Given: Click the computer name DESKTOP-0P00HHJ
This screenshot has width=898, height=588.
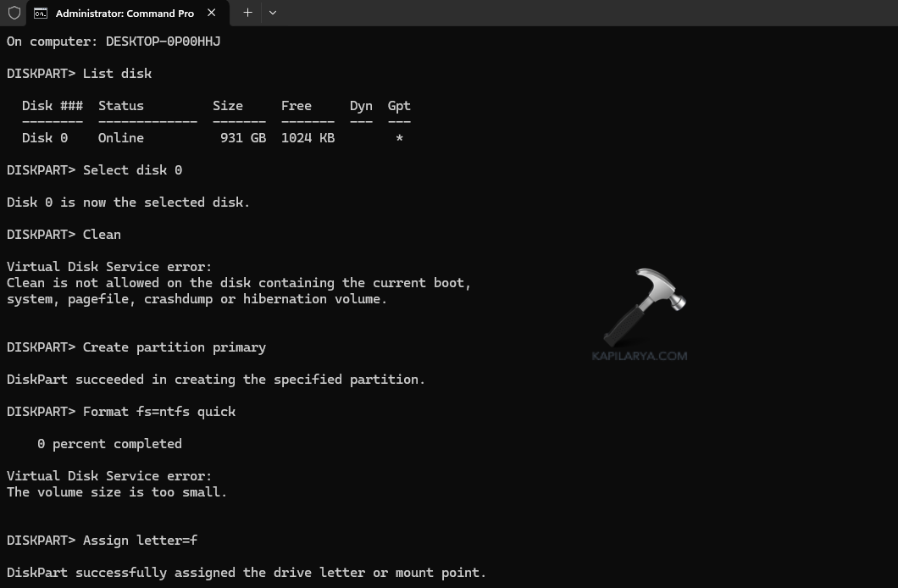Looking at the screenshot, I should pos(163,42).
